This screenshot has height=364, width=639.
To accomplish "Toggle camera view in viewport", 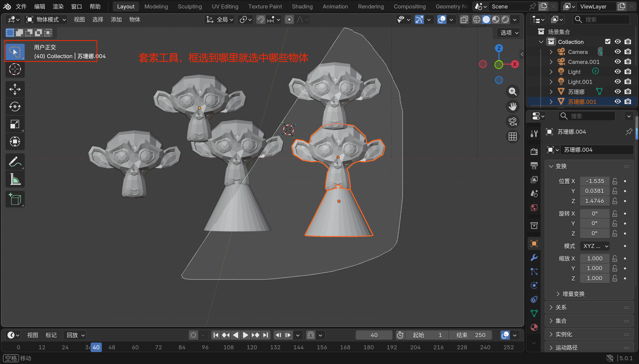I will pos(512,122).
